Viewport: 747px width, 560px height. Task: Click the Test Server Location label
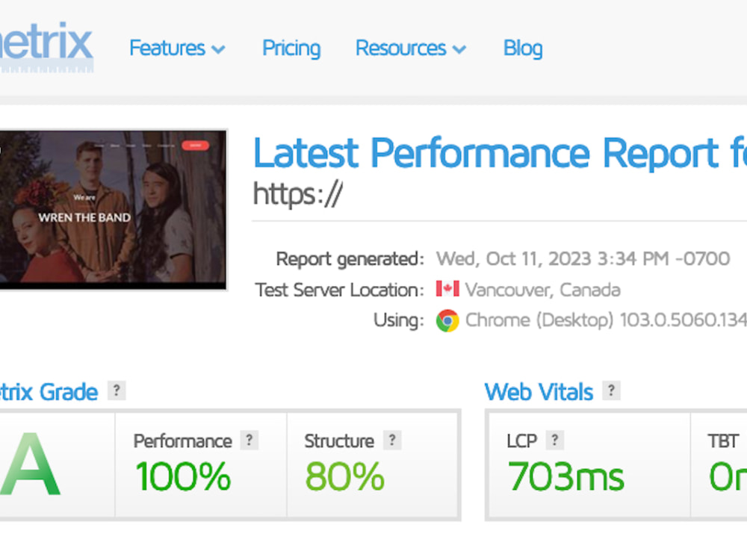(340, 290)
